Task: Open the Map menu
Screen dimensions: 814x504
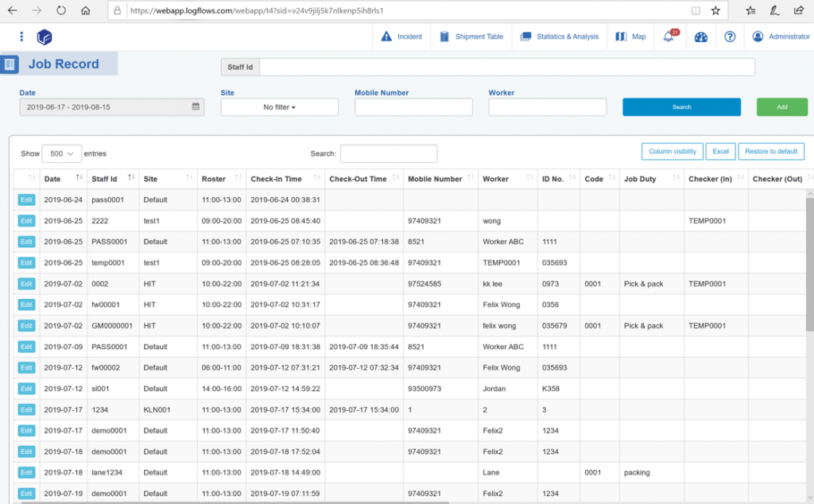Action: [x=630, y=37]
